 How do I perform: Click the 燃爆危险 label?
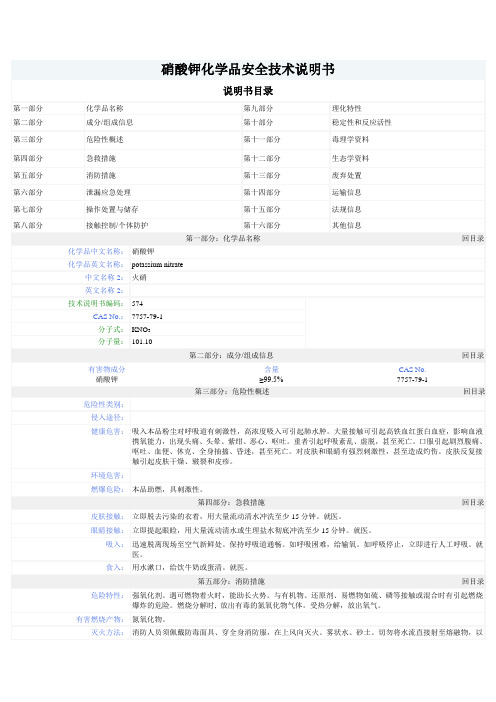pyautogui.click(x=107, y=489)
